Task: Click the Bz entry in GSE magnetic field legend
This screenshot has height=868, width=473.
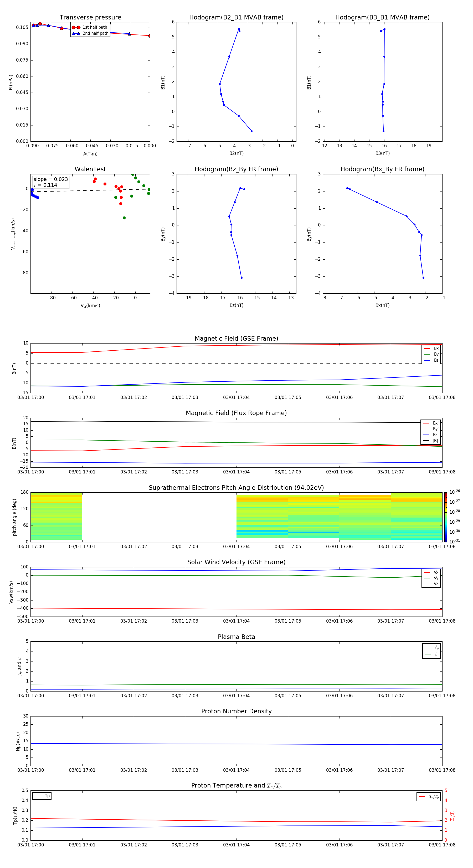Action: [x=431, y=360]
